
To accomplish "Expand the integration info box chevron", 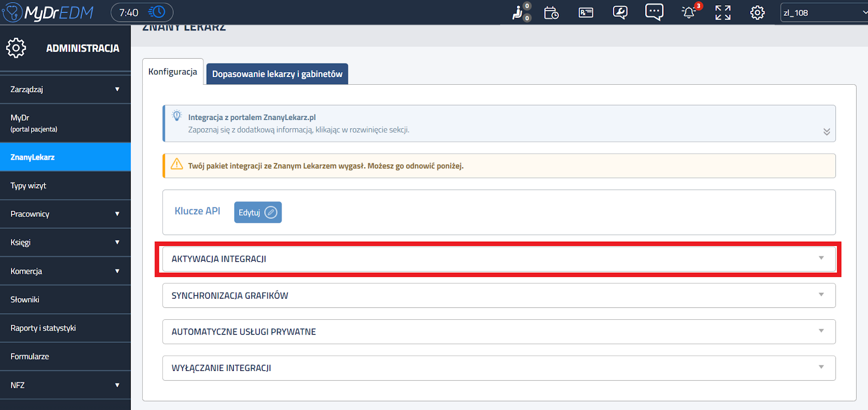I will [826, 131].
